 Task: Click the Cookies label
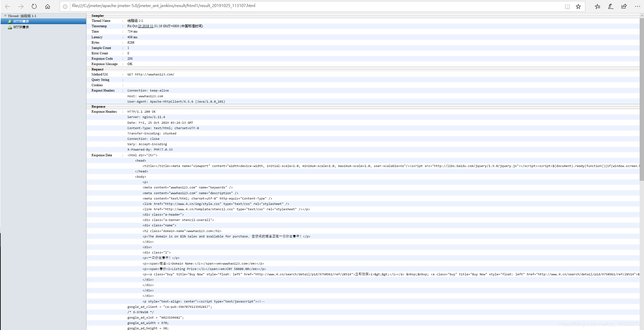tap(97, 85)
